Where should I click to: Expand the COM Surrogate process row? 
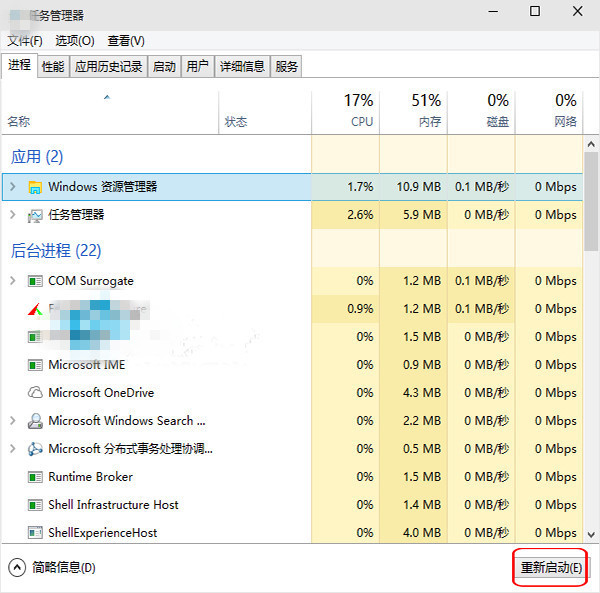[13, 281]
